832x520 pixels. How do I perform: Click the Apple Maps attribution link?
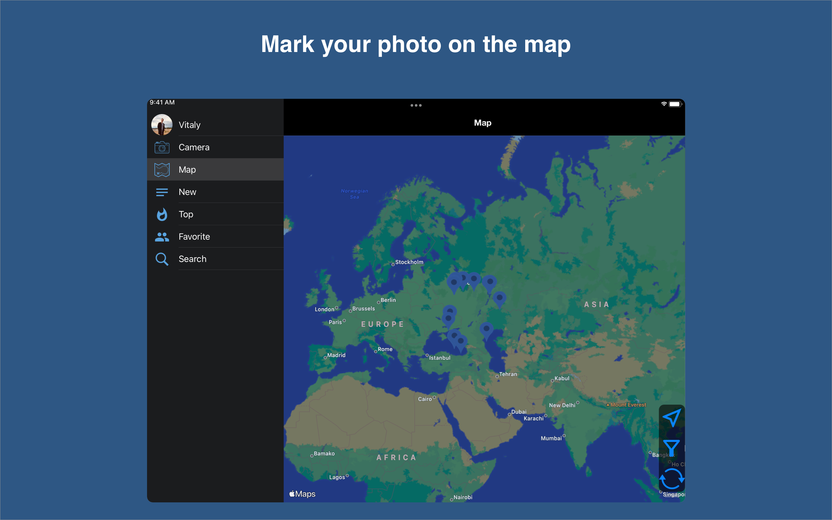coord(302,494)
